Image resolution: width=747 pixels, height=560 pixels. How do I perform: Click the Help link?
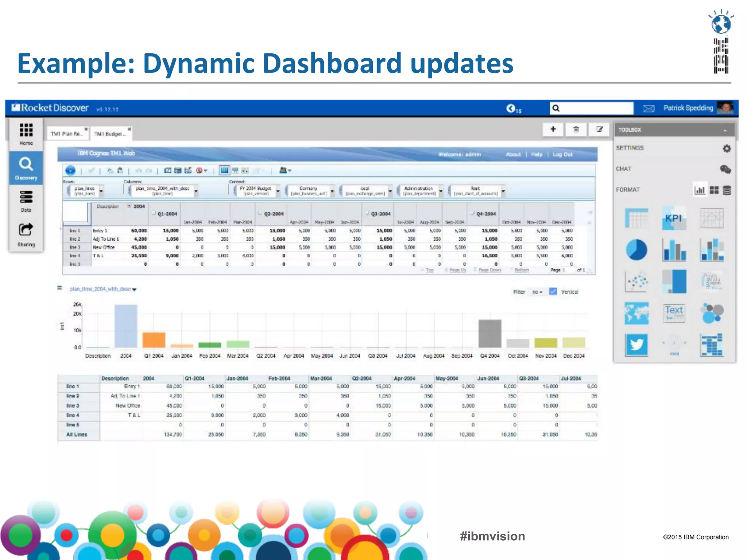click(537, 154)
